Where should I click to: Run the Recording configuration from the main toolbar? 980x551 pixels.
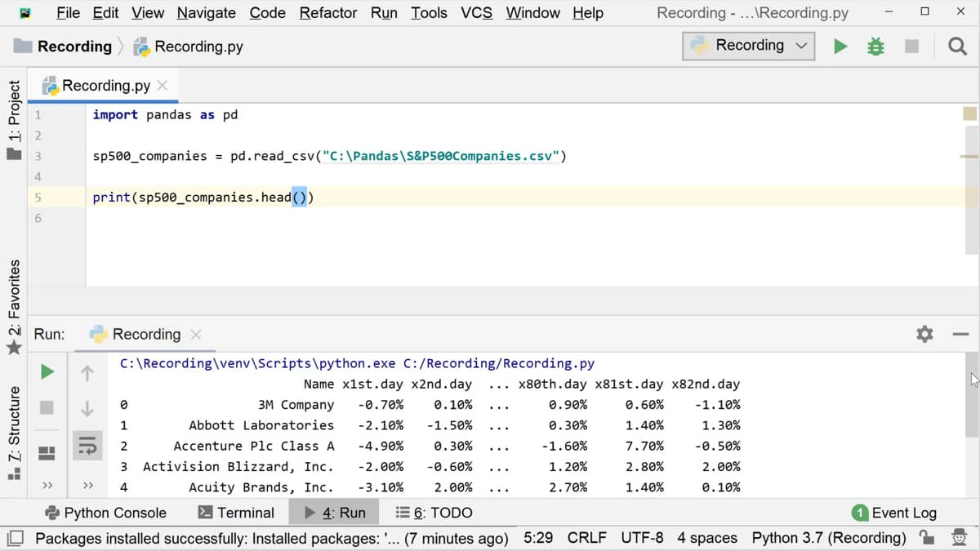click(840, 47)
